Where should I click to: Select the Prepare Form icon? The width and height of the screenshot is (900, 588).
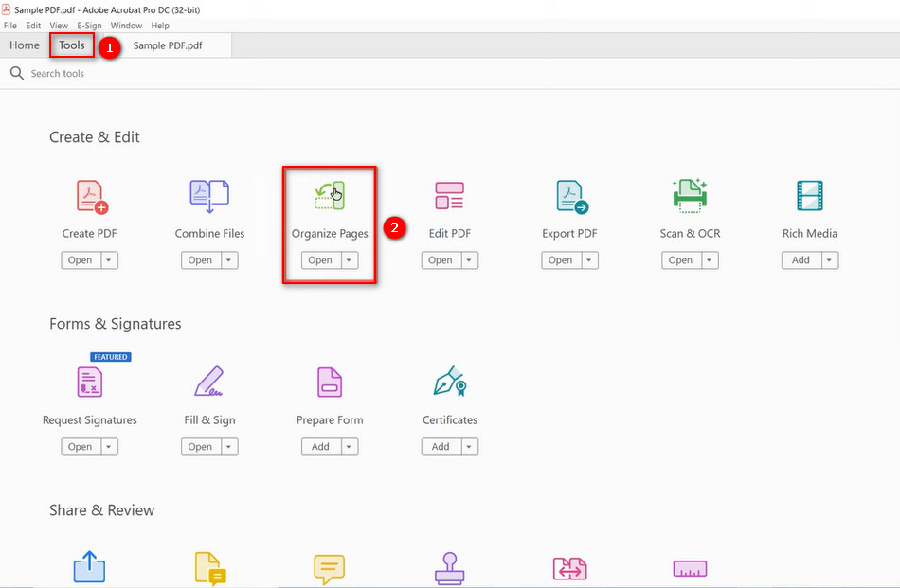click(330, 382)
